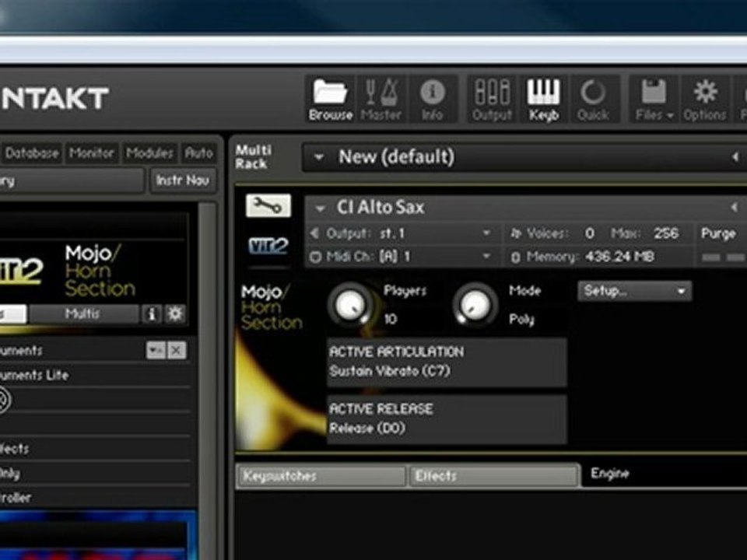Click the Players value 10

pyautogui.click(x=391, y=319)
